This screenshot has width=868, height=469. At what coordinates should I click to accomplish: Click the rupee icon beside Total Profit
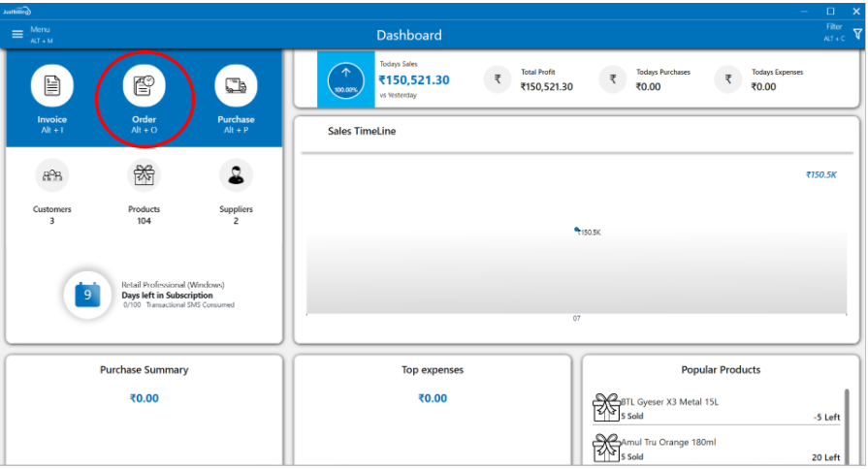point(498,79)
